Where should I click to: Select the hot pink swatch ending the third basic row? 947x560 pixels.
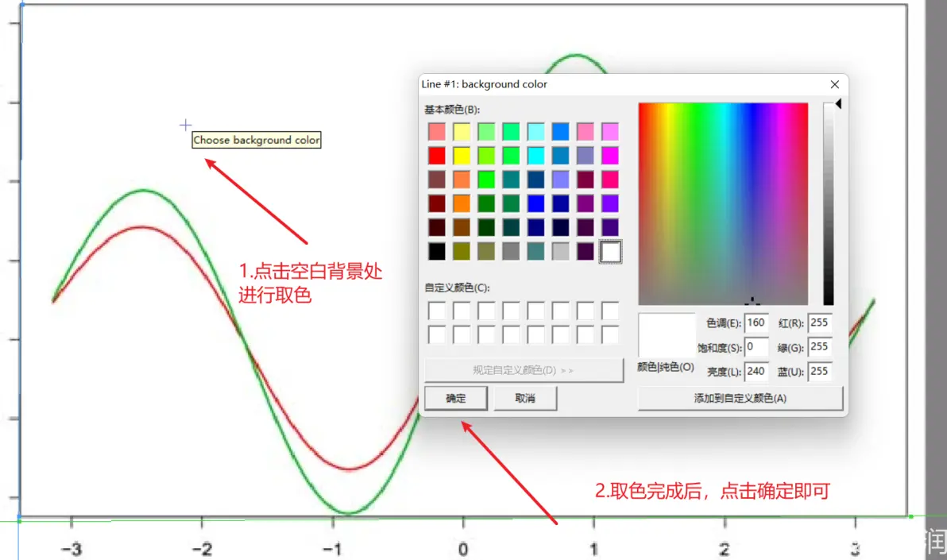click(x=610, y=180)
